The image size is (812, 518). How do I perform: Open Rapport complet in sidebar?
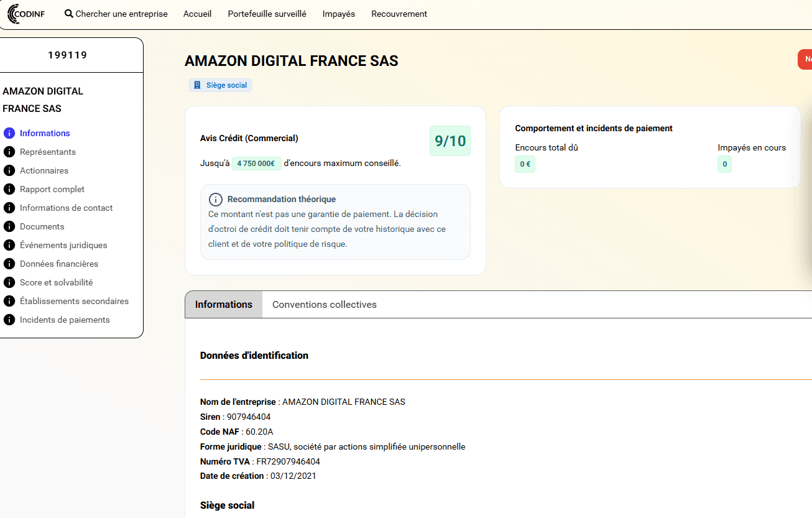pos(52,189)
